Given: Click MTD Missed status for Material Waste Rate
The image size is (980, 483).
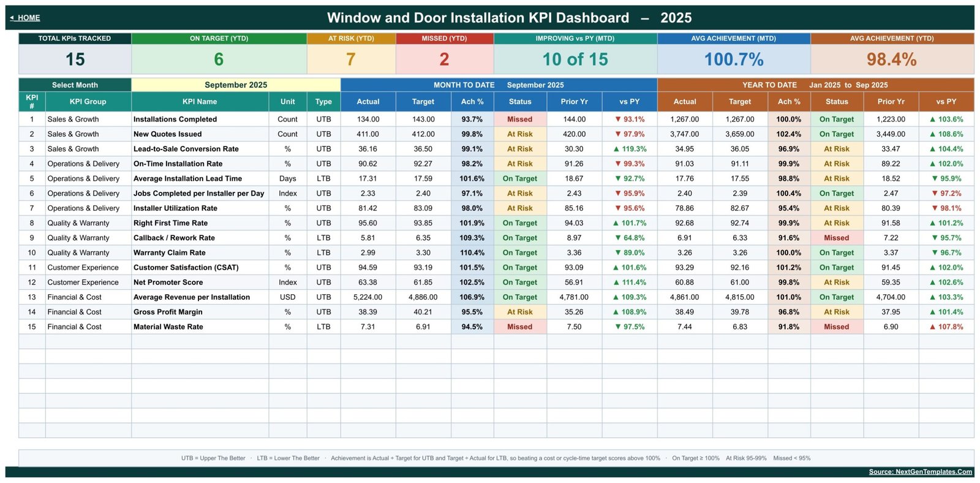Looking at the screenshot, I should click(520, 327).
